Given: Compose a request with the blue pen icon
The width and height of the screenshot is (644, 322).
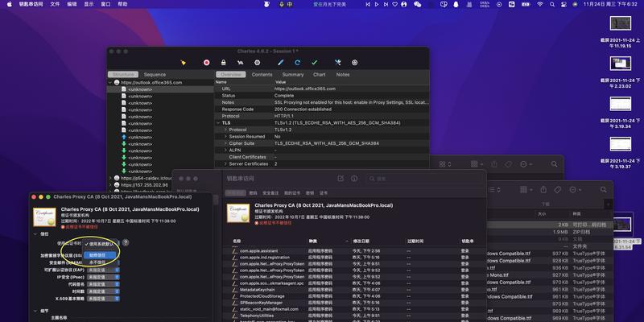Looking at the screenshot, I should pos(281,63).
